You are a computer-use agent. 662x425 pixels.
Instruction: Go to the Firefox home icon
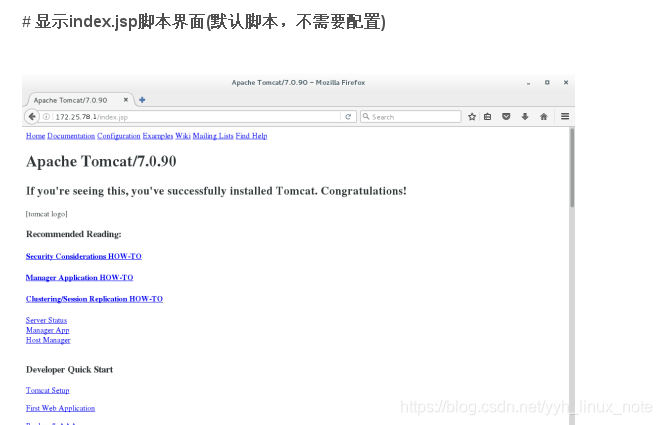544,116
